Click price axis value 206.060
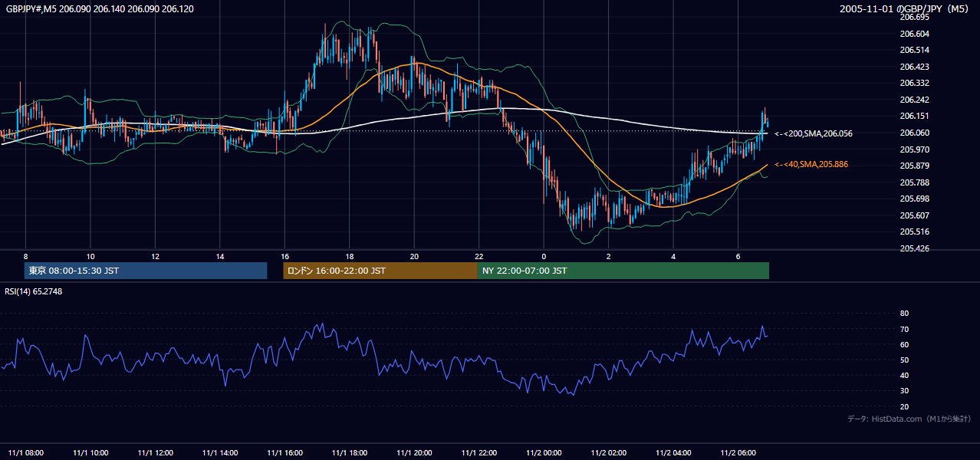Viewport: 980px width, 460px height. click(914, 133)
